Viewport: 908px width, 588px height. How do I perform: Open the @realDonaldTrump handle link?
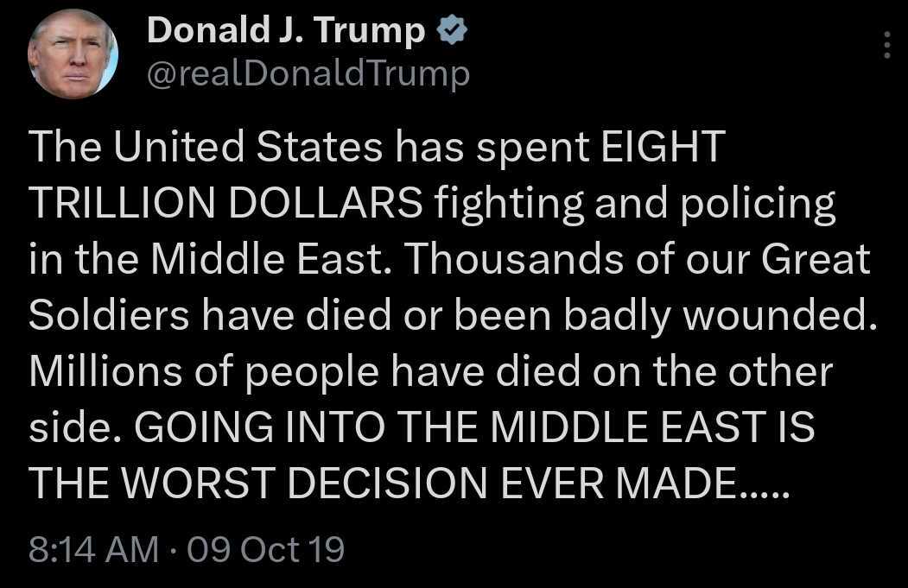point(308,74)
